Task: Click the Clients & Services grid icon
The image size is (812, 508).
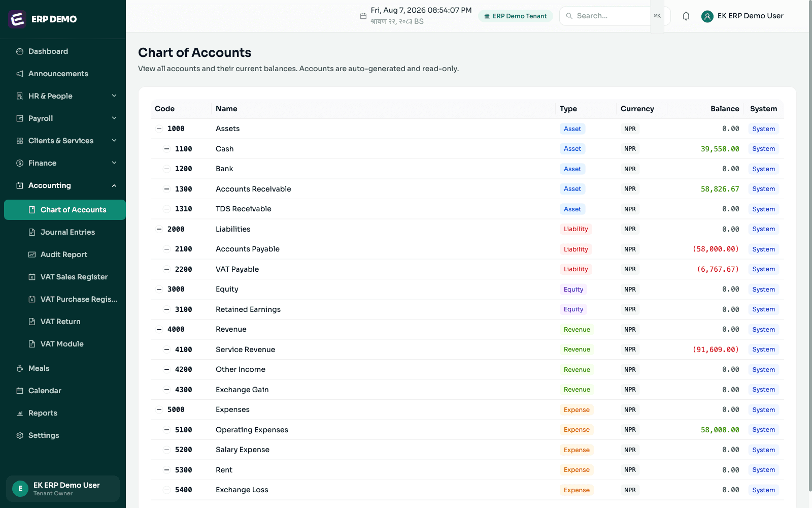Action: coord(20,141)
